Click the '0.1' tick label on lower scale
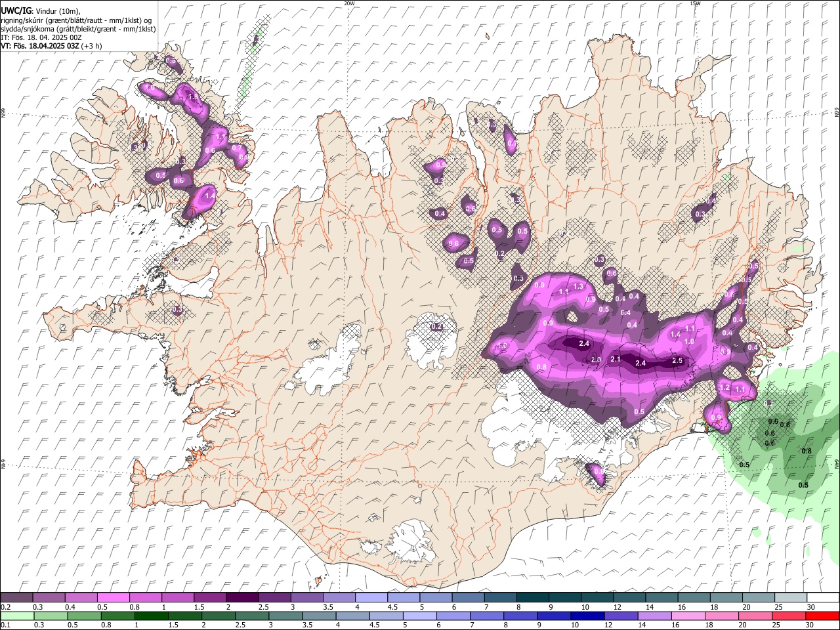 click(x=5, y=625)
